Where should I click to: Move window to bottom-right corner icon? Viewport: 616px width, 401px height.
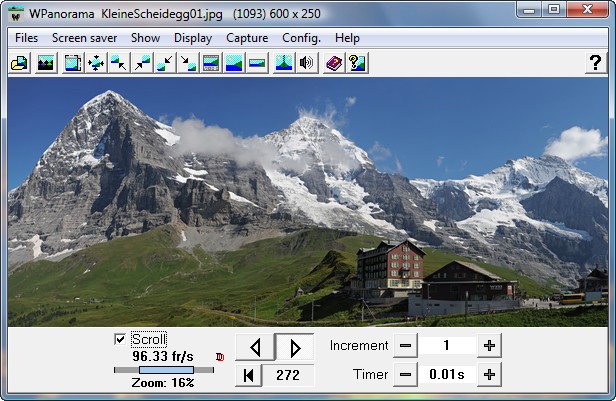click(188, 63)
